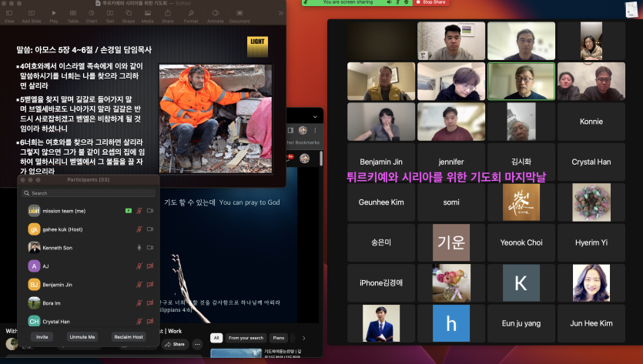Click the Stop Share button
Viewport: 643px width, 364px height.
(430, 2)
